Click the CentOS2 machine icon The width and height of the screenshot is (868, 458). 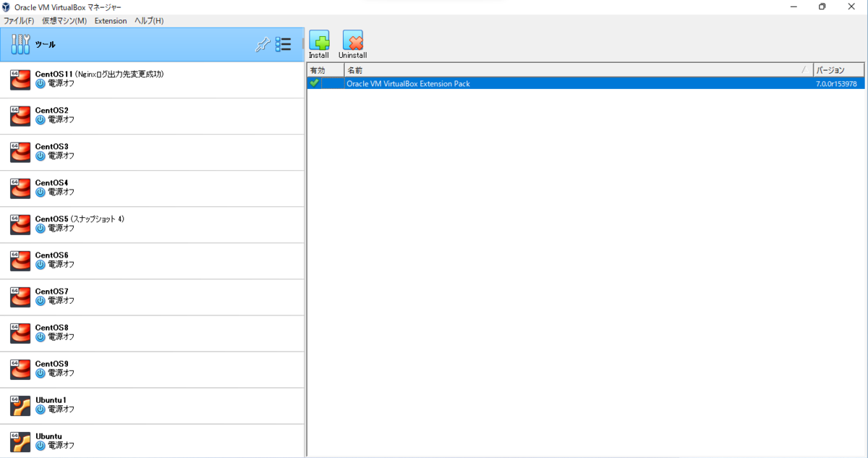tap(20, 116)
